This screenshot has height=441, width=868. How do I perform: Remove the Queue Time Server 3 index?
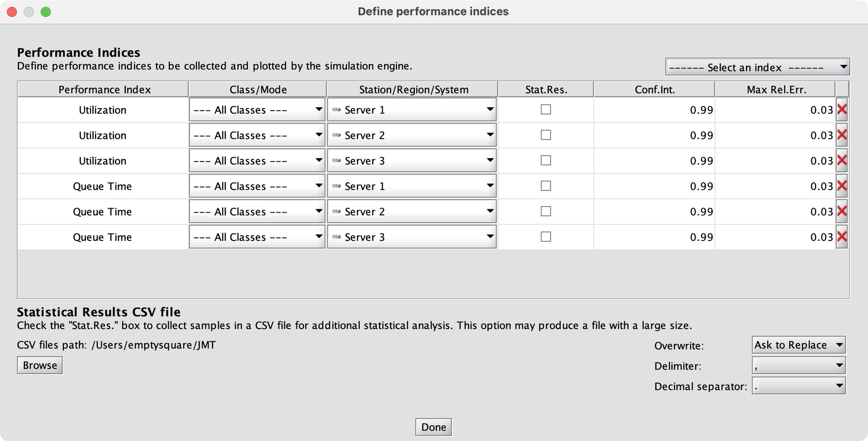click(842, 237)
